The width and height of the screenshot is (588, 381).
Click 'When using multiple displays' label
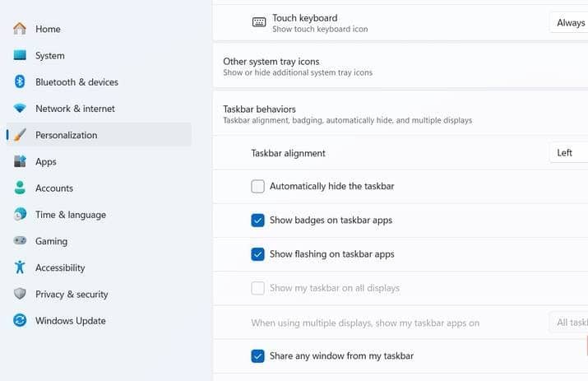(x=365, y=323)
